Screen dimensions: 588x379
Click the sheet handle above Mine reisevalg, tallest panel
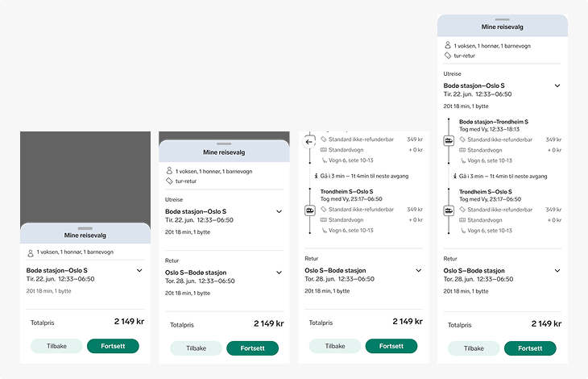(x=502, y=19)
